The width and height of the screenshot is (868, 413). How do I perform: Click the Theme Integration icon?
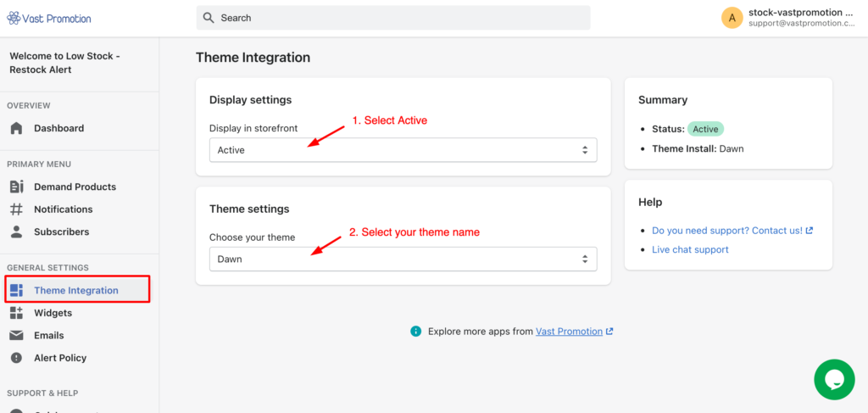[17, 290]
